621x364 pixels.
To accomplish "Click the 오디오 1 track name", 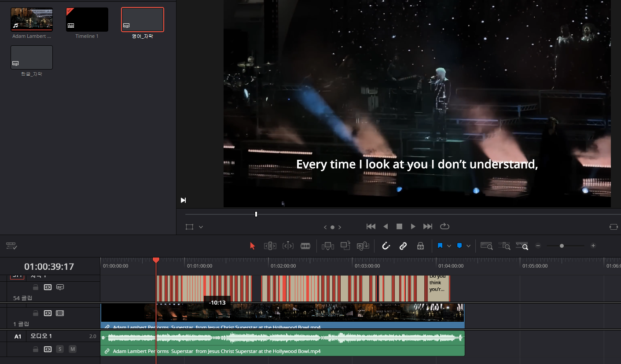I will point(41,336).
